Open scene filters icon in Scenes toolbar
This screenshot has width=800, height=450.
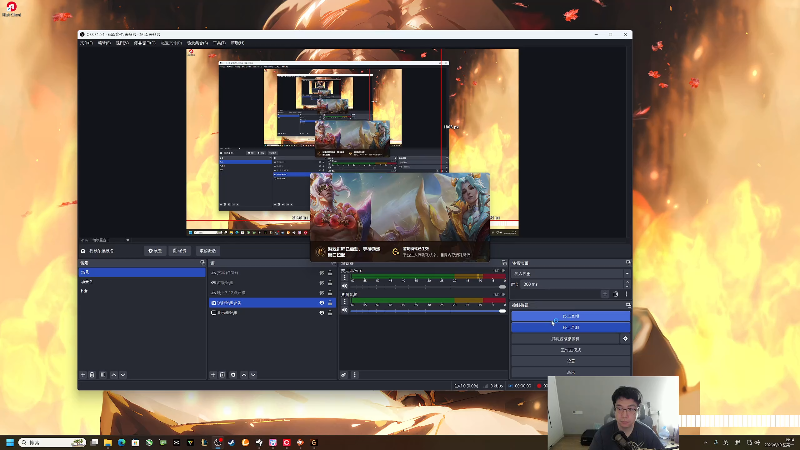click(x=103, y=374)
